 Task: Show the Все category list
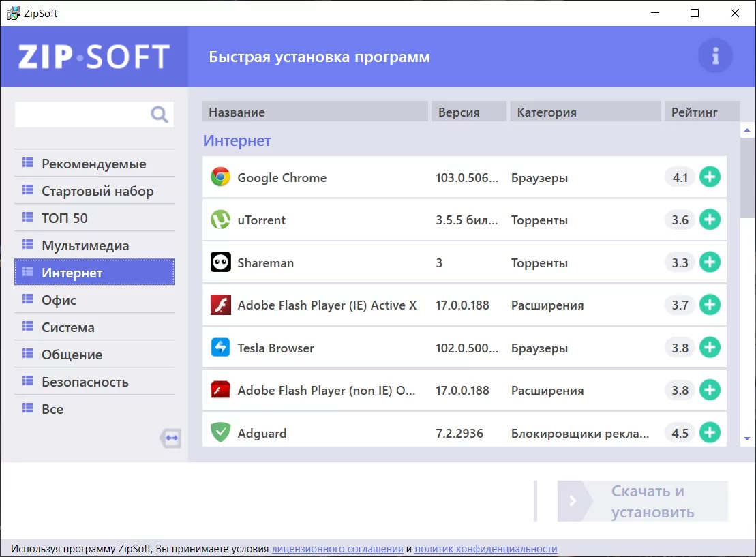click(x=95, y=409)
